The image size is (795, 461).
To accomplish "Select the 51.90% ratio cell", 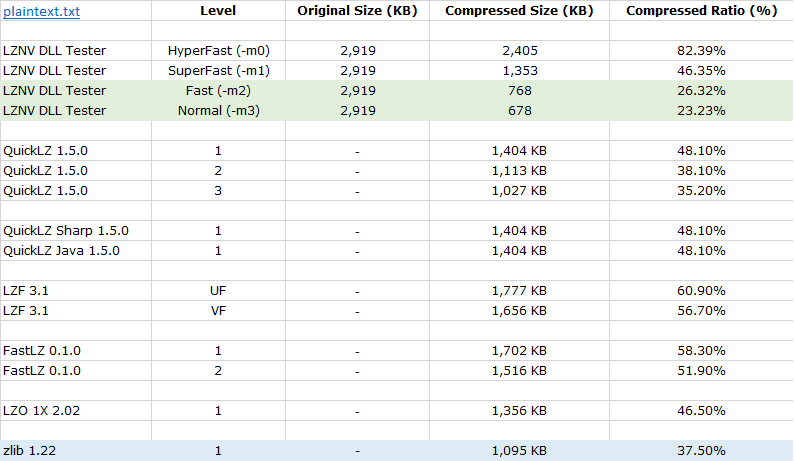I will pyautogui.click(x=702, y=371).
